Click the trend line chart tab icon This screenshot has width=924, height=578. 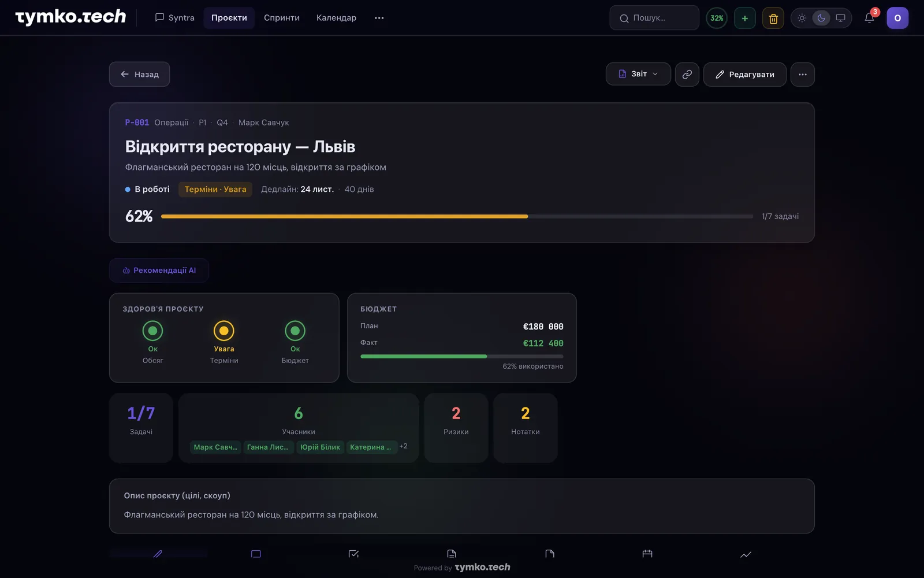[746, 554]
